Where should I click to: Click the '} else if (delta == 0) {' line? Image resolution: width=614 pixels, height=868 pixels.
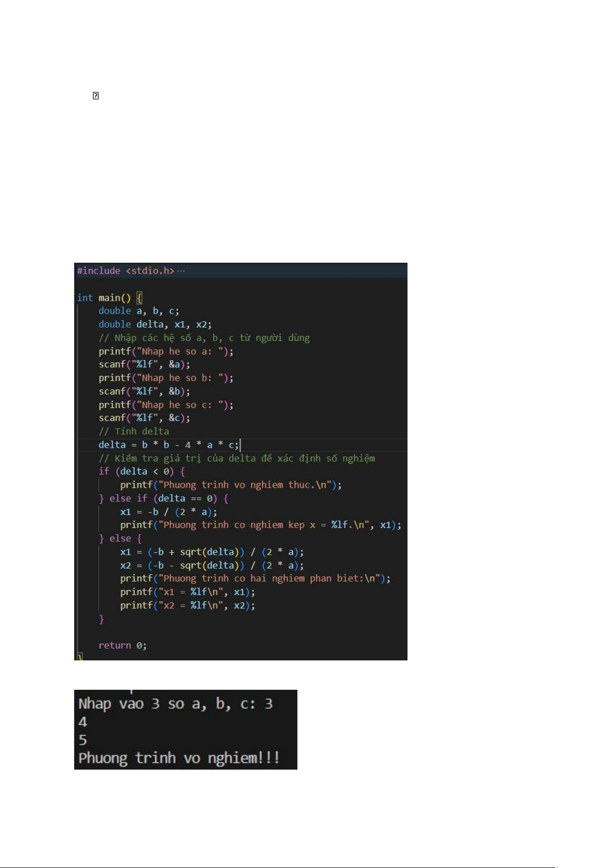[x=163, y=498]
